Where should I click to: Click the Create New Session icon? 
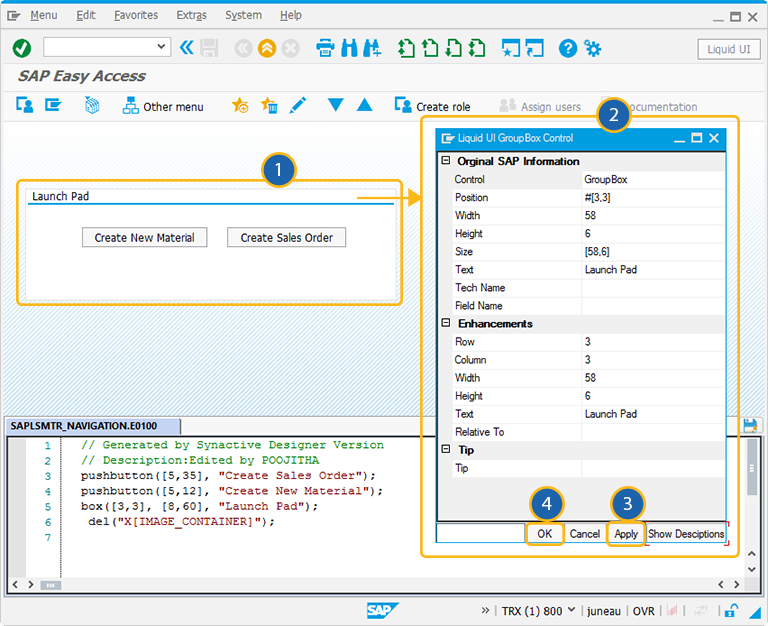[511, 48]
